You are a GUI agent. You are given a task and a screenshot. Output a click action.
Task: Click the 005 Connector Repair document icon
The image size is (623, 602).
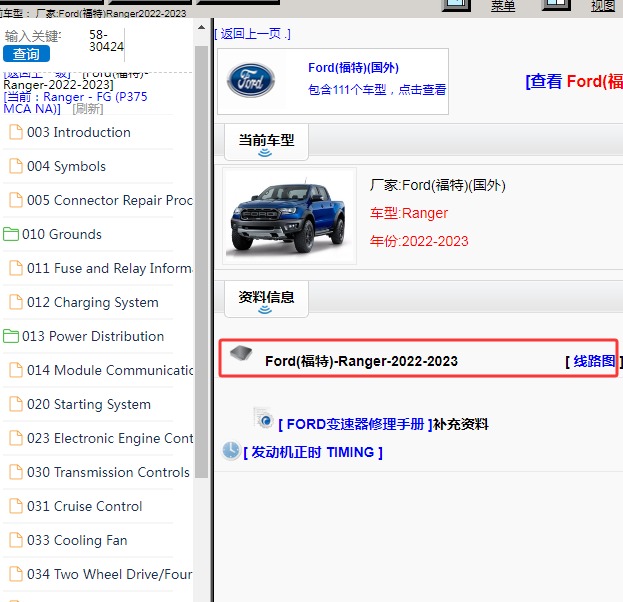[16, 200]
